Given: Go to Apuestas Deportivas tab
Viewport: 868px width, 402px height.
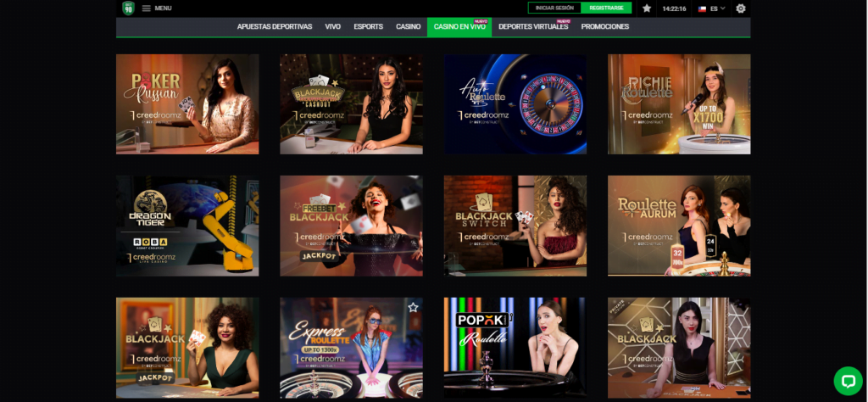Looking at the screenshot, I should click(x=275, y=27).
